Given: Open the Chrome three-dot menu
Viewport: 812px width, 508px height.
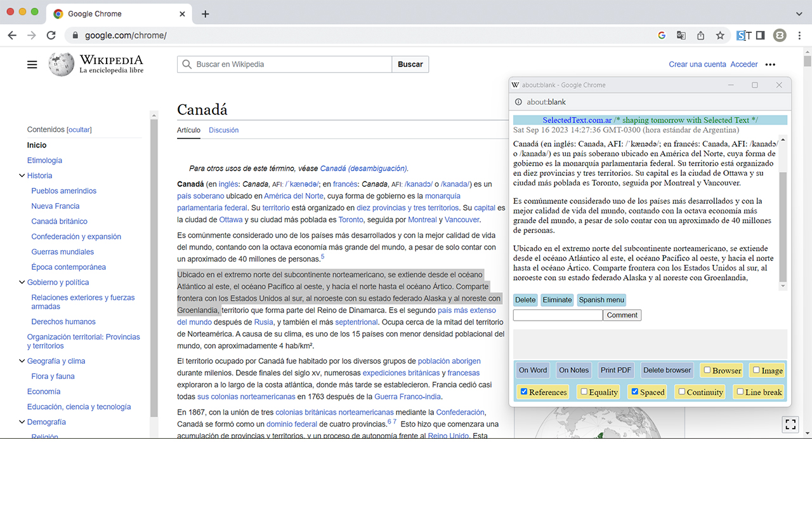Looking at the screenshot, I should 799,36.
